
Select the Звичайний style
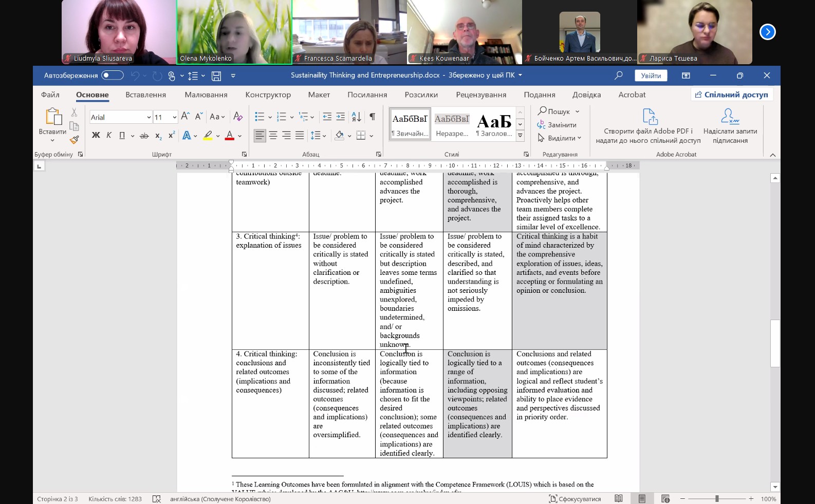pos(410,124)
